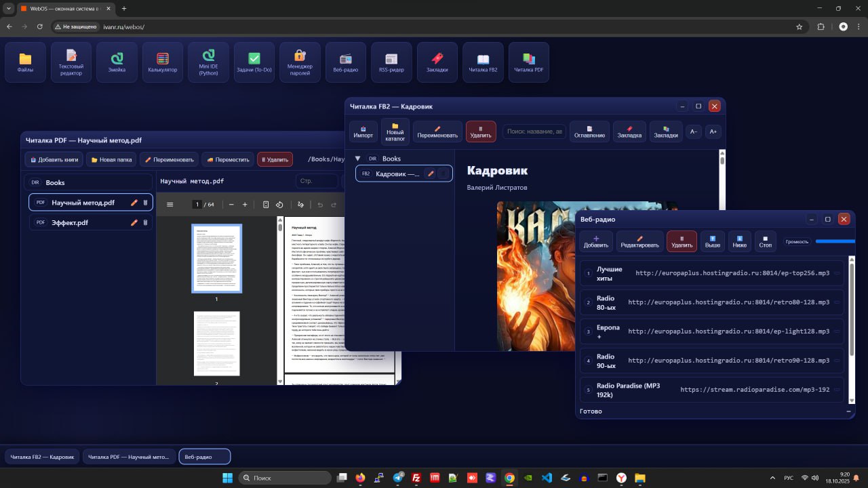Start the Змейка game
The height and width of the screenshot is (488, 868).
pos(117,62)
